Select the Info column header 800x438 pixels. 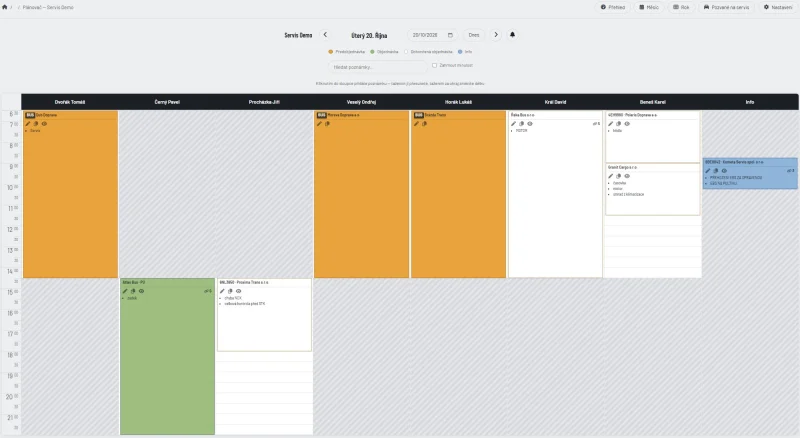click(749, 102)
